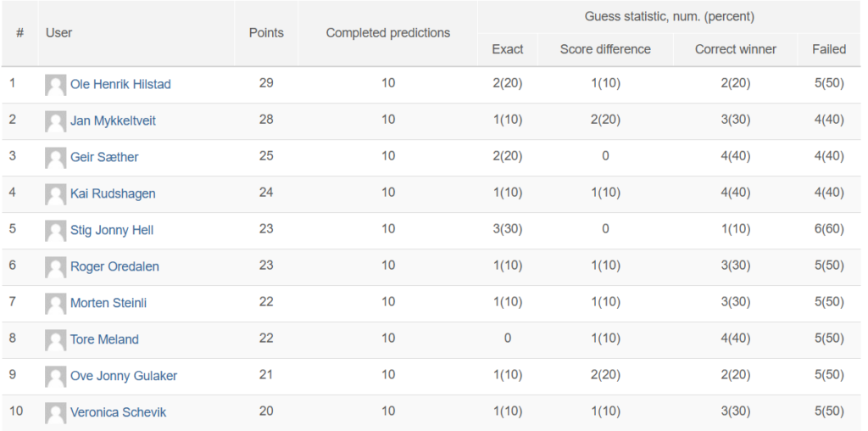This screenshot has width=868, height=431.
Task: Click Jan Mykkeltveit's avatar icon
Action: coord(55,121)
